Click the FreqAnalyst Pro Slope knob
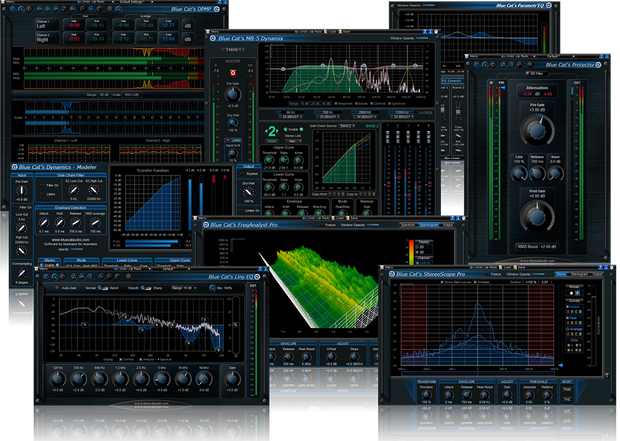620x441 pixels. [354, 356]
